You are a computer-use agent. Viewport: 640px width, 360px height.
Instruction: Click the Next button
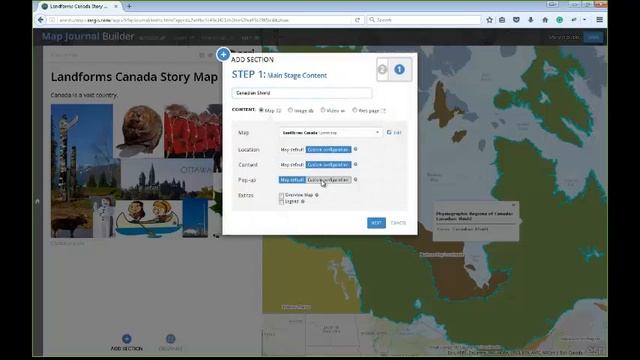[376, 223]
